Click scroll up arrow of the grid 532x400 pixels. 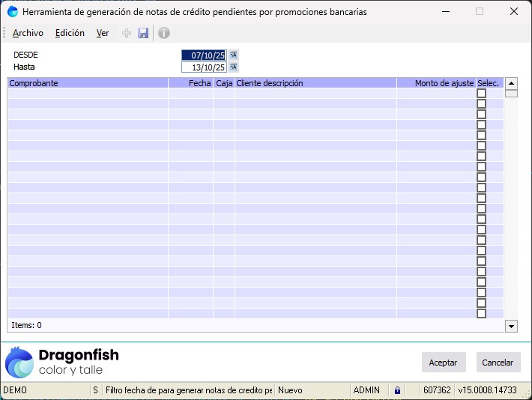pyautogui.click(x=511, y=84)
